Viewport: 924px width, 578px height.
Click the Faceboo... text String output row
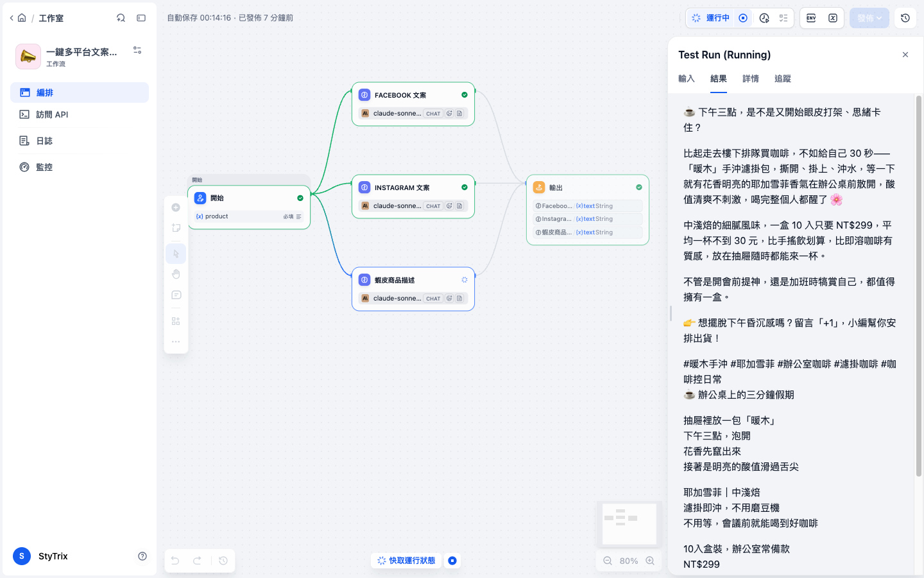[588, 206]
